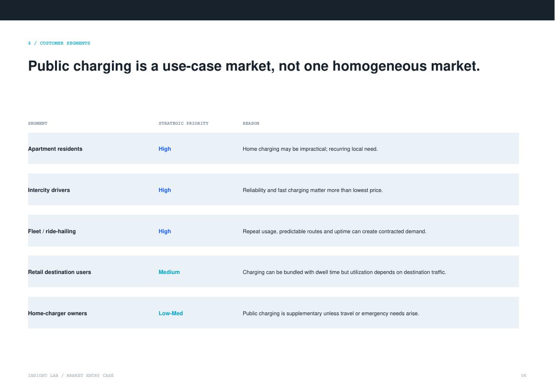
Task: Select the 'Intercity drivers' segment cell
Action: pos(49,190)
